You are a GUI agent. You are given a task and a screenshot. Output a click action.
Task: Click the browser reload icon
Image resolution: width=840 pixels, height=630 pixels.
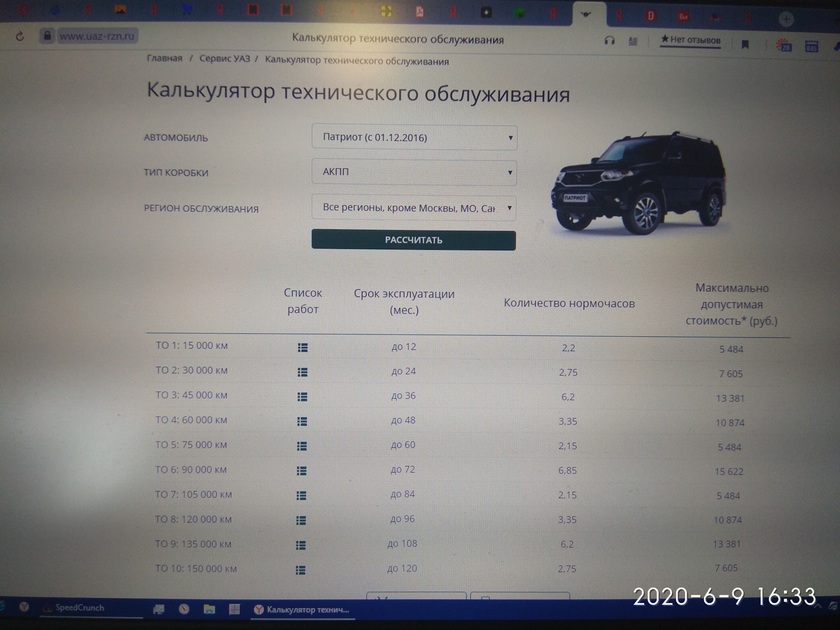(20, 36)
